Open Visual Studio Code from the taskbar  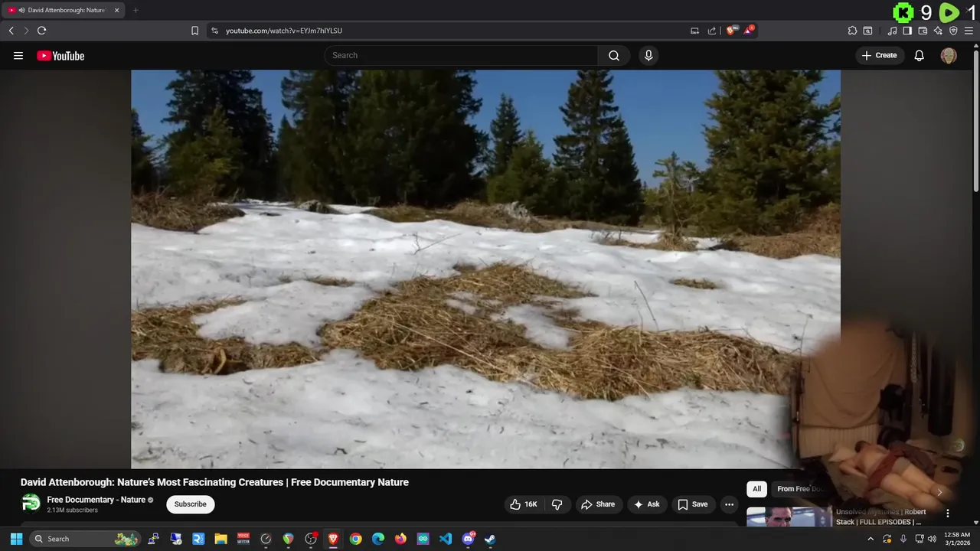point(446,539)
